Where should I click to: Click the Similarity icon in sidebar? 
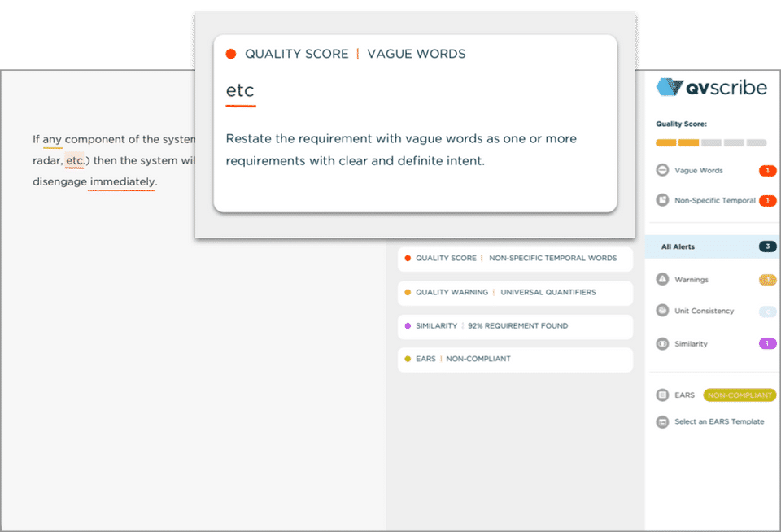(x=662, y=344)
